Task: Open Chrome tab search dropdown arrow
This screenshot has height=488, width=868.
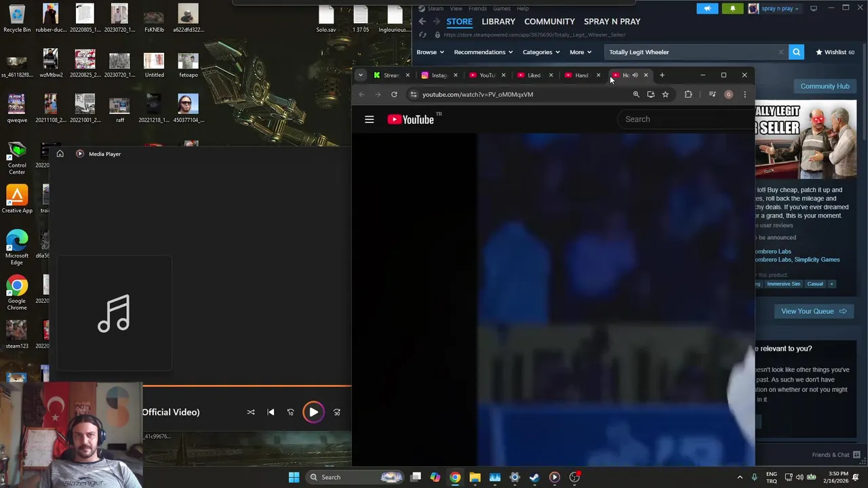Action: click(360, 75)
